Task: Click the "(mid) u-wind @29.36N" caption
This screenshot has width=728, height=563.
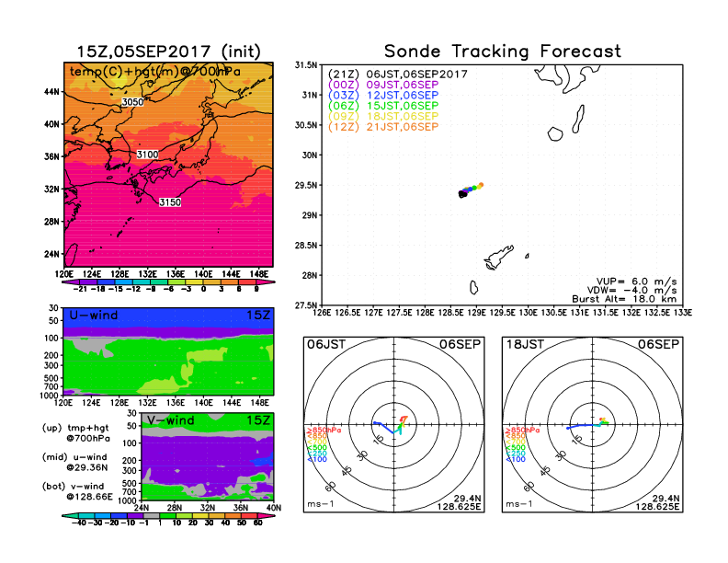Action: (75, 462)
